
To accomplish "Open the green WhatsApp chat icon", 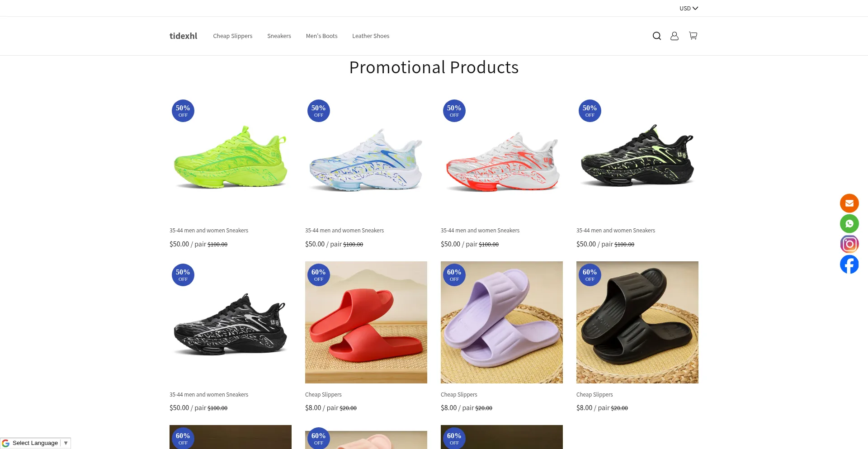I will [849, 224].
